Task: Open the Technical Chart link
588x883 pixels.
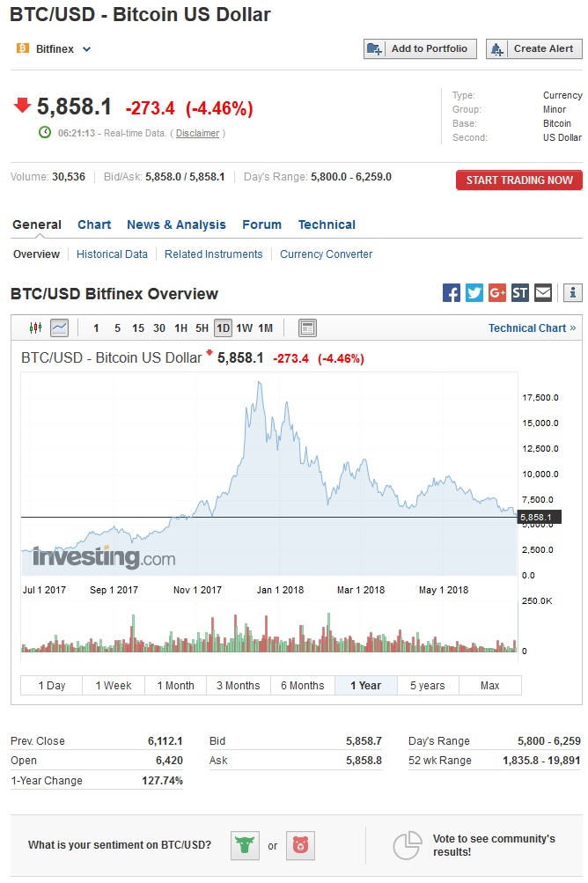Action: [533, 328]
